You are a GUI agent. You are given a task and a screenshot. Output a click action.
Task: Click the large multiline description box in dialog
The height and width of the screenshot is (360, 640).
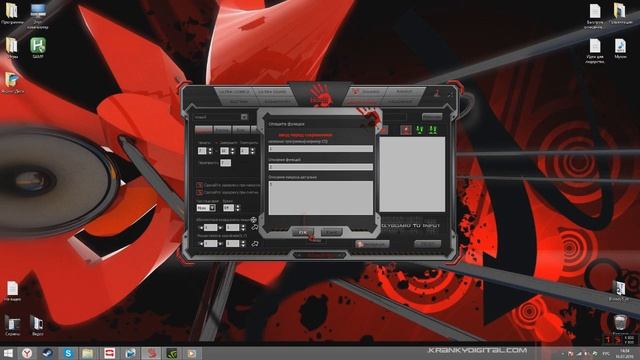320,198
